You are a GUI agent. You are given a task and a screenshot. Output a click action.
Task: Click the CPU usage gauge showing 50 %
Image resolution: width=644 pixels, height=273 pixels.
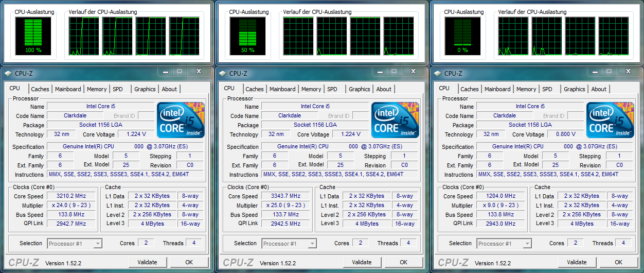(247, 36)
